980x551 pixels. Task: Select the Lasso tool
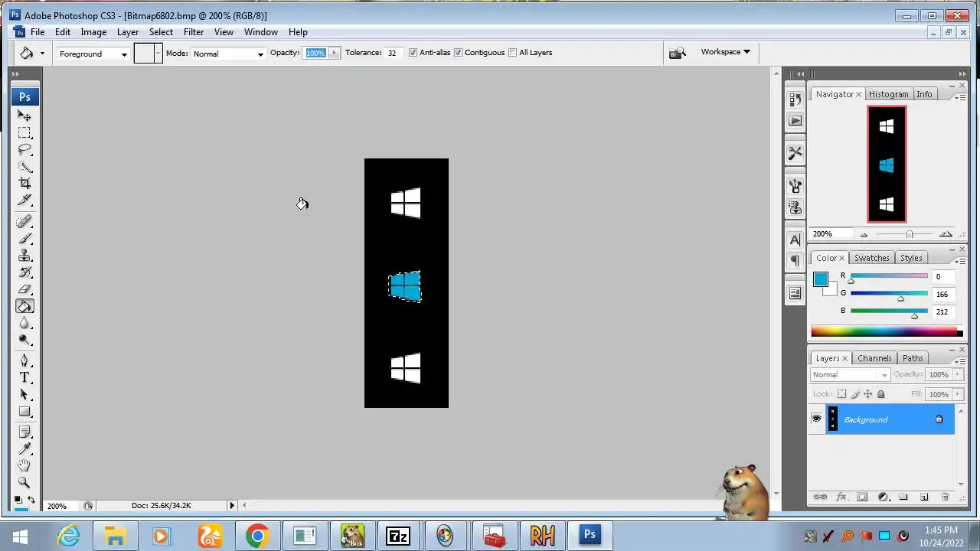24,149
